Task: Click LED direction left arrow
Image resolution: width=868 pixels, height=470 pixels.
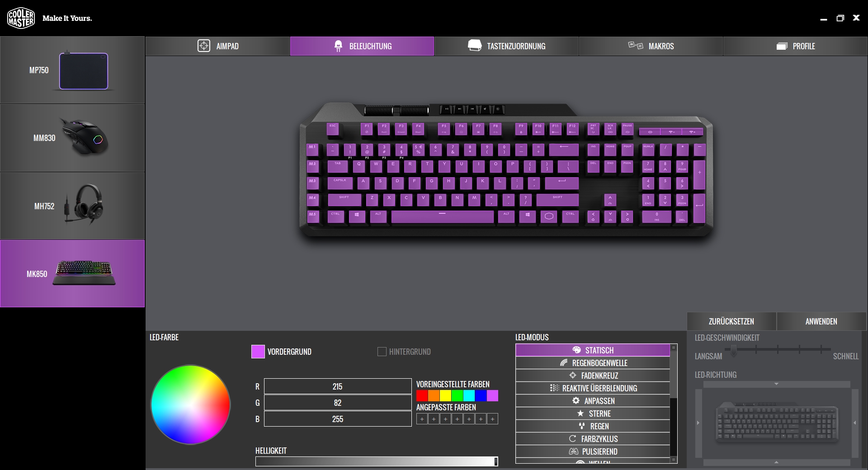Action: [x=698, y=423]
